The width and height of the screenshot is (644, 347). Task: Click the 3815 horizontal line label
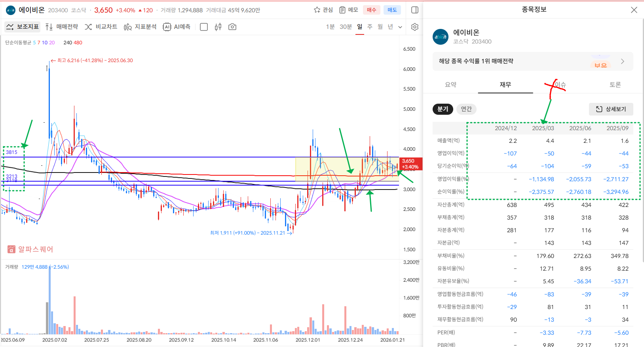[x=11, y=152]
